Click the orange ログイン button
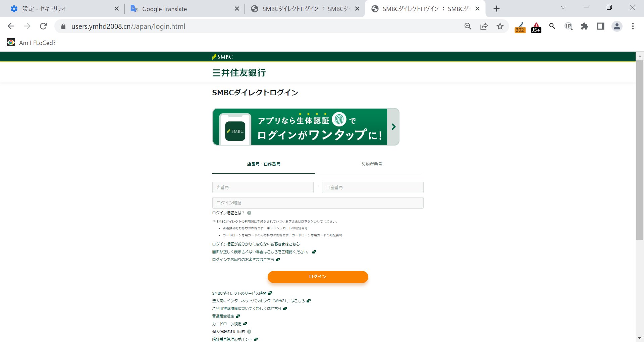Screen dimensions: 644x342 [318, 277]
